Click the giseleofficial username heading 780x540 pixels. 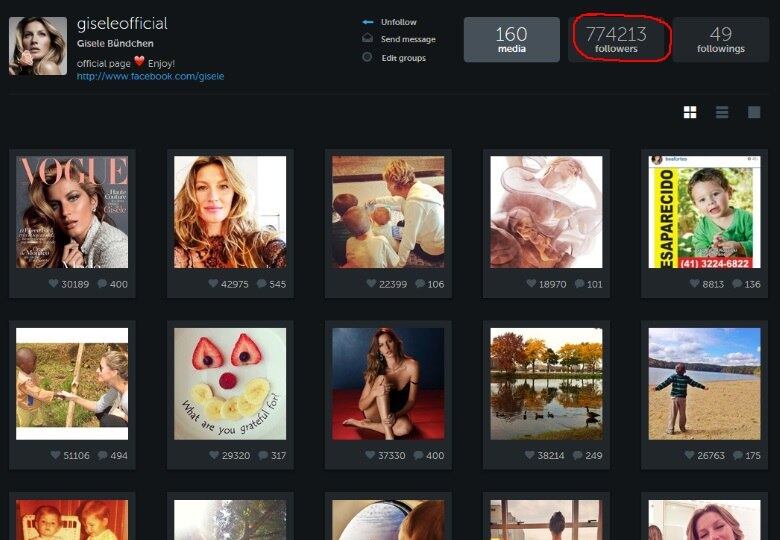click(122, 23)
